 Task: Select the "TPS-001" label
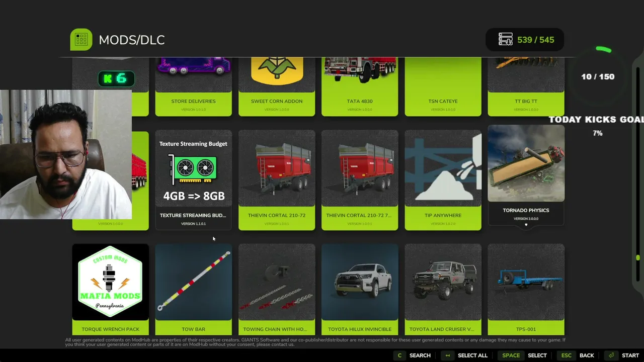(x=526, y=329)
